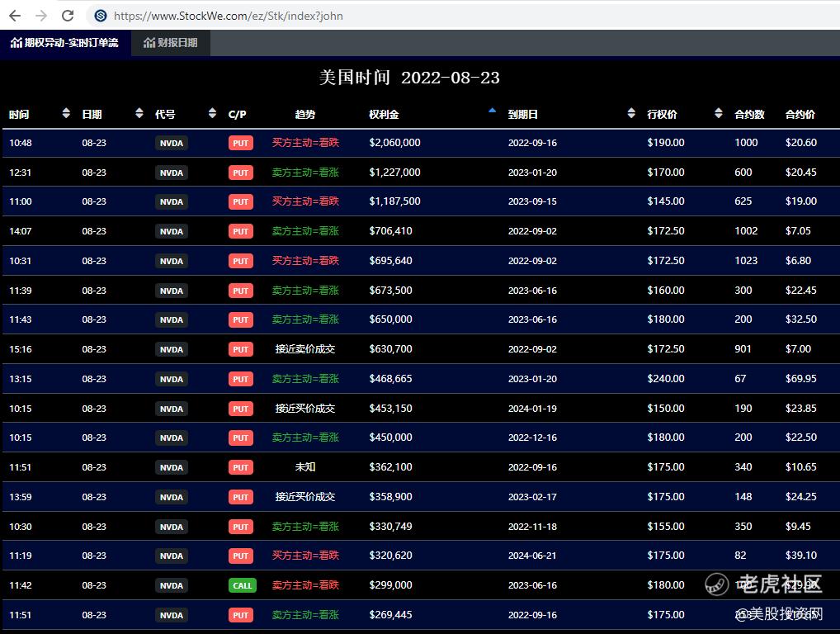Image resolution: width=840 pixels, height=634 pixels.
Task: Click the 2024-06-21 expiry date cell
Action: (532, 556)
